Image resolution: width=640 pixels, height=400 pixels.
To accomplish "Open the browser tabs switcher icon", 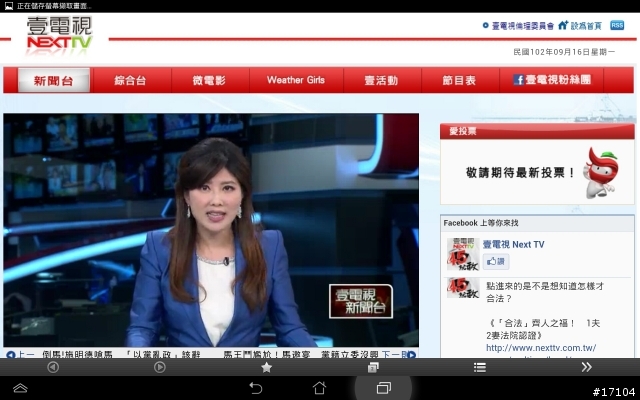I will pos(373,367).
